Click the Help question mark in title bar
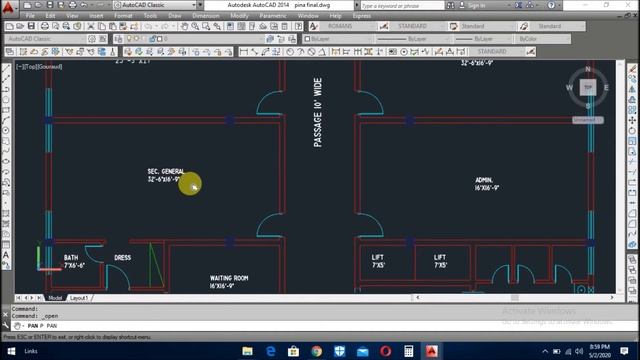The width and height of the screenshot is (640, 360). pyautogui.click(x=551, y=5)
